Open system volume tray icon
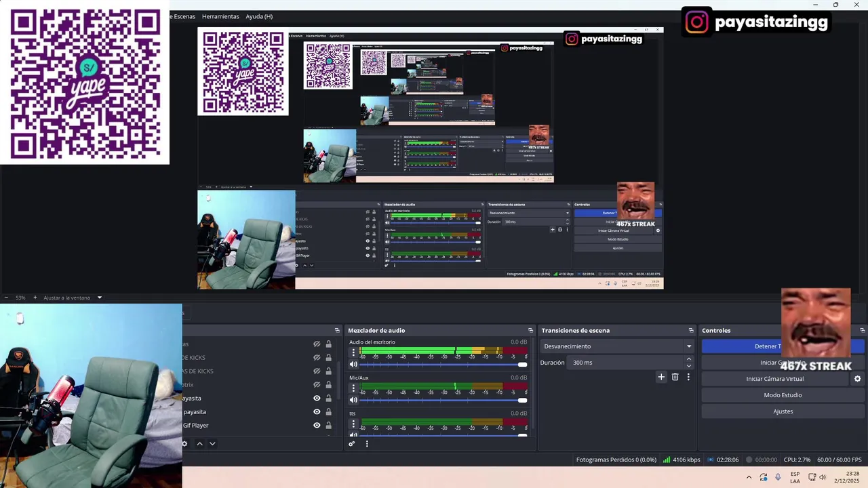Image resolution: width=868 pixels, height=488 pixels. point(823,477)
